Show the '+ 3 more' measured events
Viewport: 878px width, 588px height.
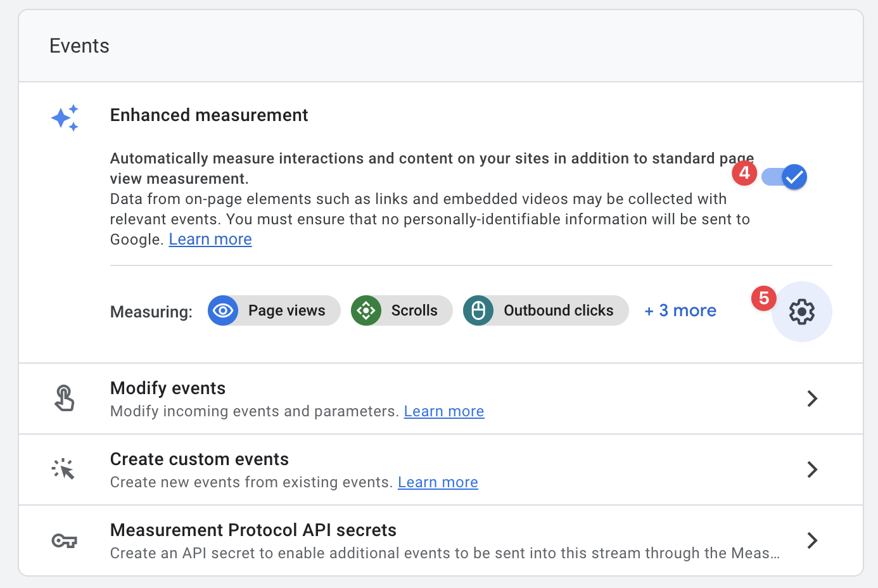pyautogui.click(x=680, y=310)
